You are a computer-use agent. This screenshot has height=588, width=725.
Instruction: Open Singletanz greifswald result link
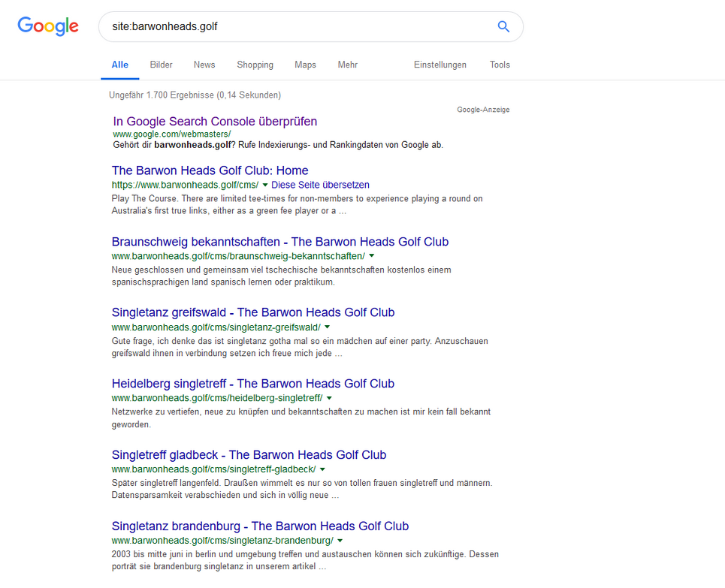(252, 312)
